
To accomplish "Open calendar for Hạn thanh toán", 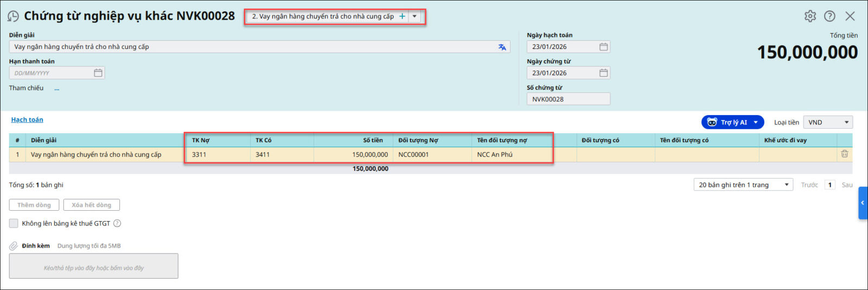I will click(98, 73).
